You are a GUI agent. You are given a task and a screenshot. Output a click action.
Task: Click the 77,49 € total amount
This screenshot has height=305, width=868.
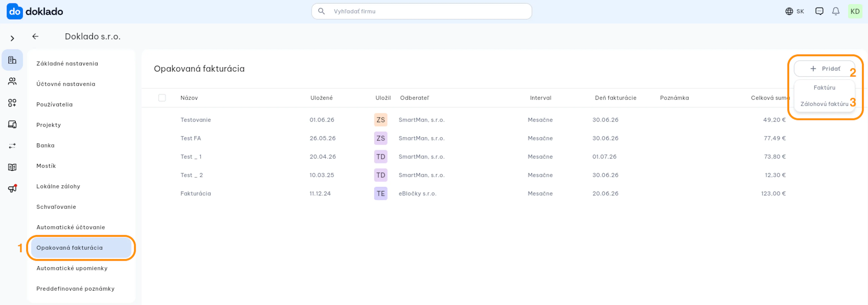click(x=775, y=138)
